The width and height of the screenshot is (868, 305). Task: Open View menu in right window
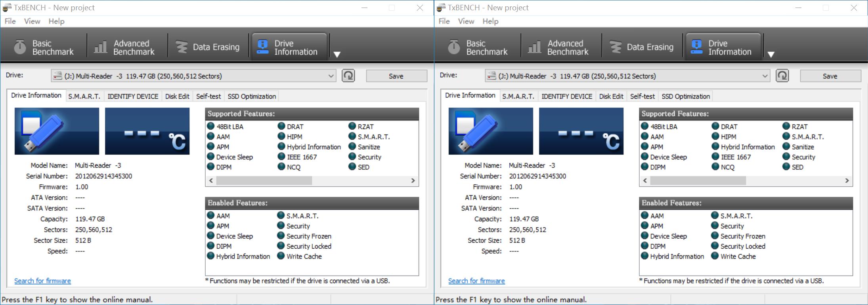point(466,21)
